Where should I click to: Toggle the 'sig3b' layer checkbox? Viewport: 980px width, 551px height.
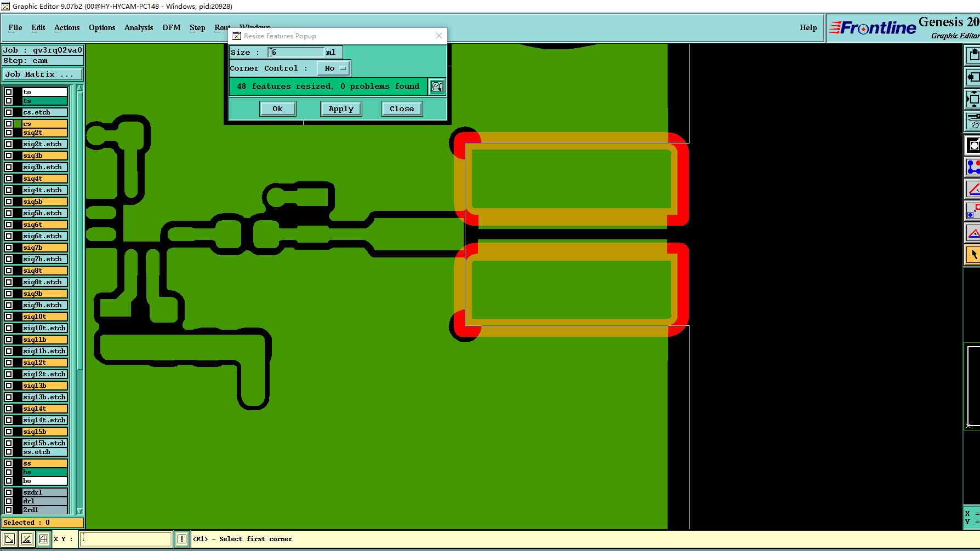click(9, 156)
